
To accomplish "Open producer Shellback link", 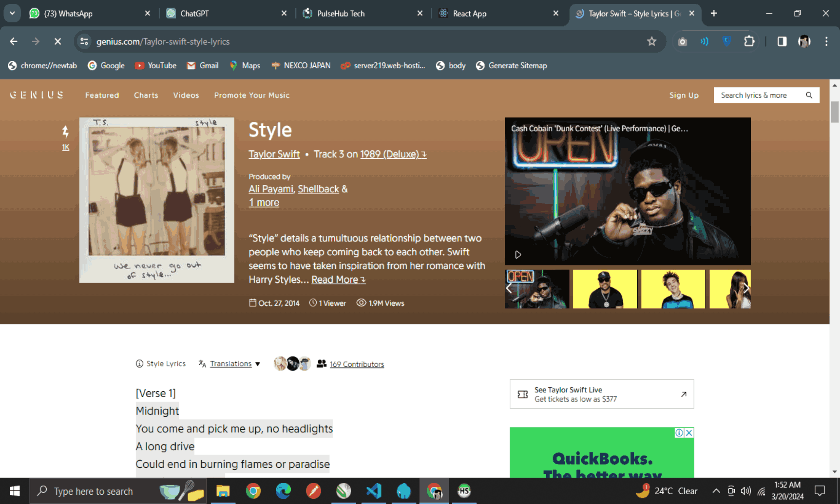I will tap(318, 189).
